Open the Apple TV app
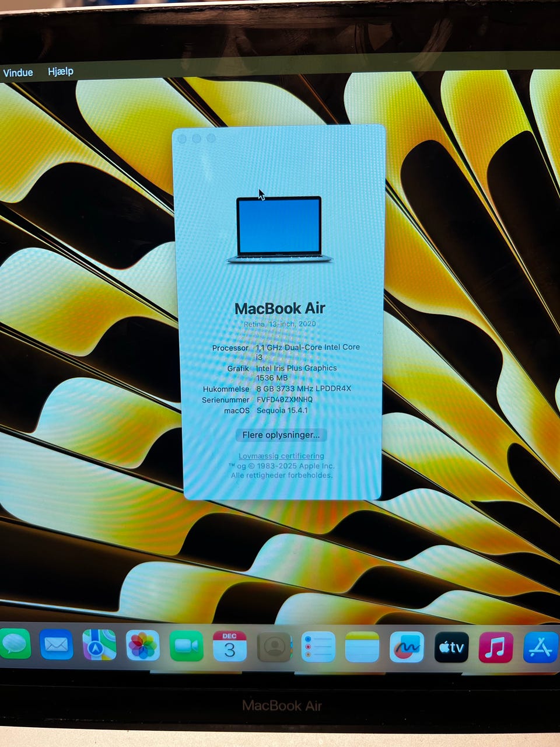The height and width of the screenshot is (747, 560). tap(452, 647)
